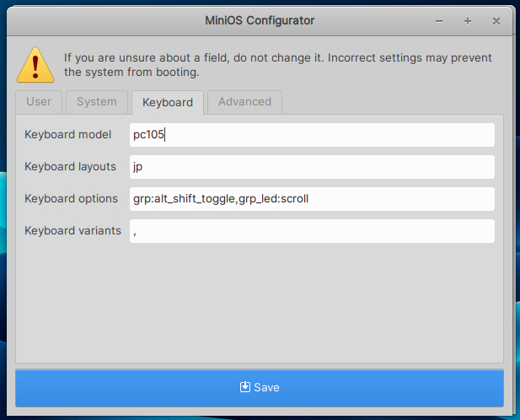The image size is (520, 420).
Task: Select the Keyboard tab
Action: coord(167,103)
